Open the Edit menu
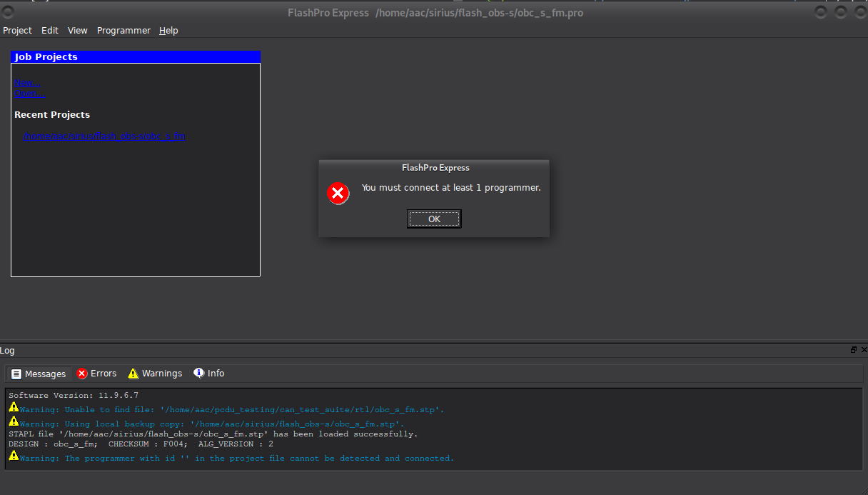The width and height of the screenshot is (868, 495). [x=50, y=31]
